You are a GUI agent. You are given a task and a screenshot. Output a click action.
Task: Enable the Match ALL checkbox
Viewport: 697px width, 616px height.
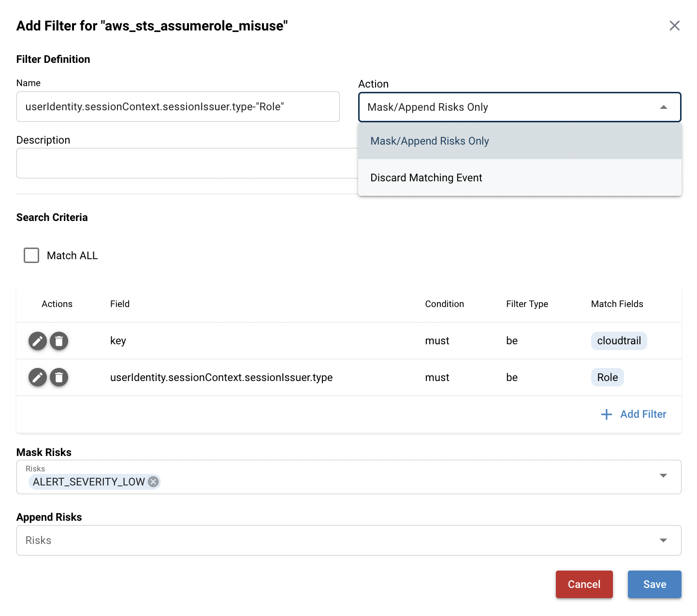[x=31, y=255]
